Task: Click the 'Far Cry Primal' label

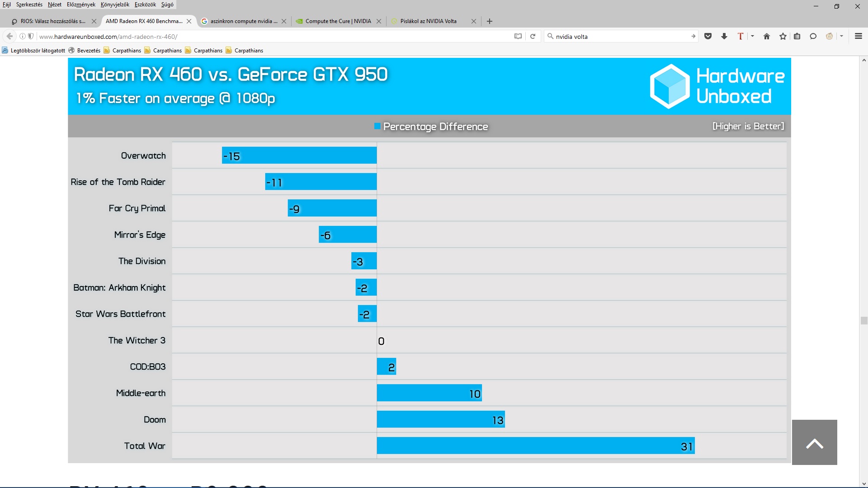Action: [137, 208]
